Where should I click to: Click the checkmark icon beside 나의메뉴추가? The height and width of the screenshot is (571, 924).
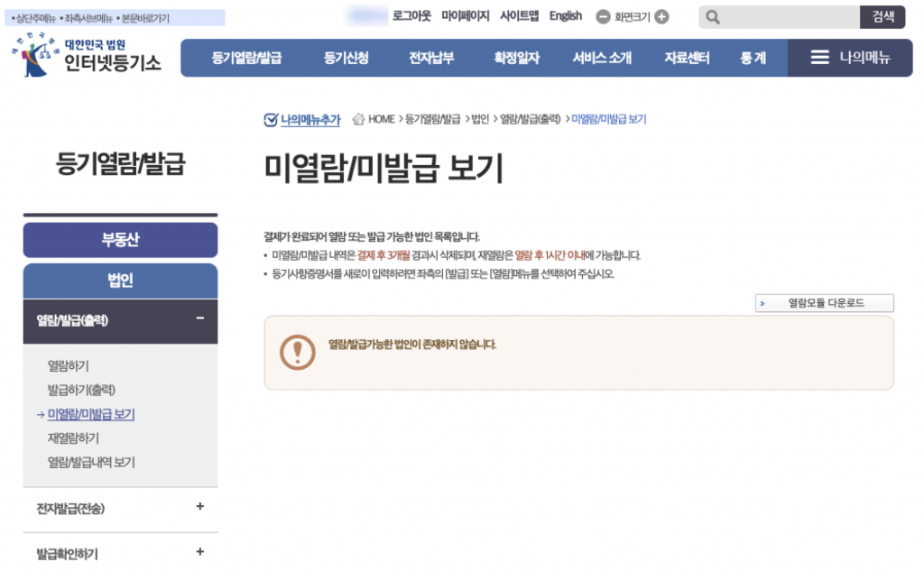271,120
